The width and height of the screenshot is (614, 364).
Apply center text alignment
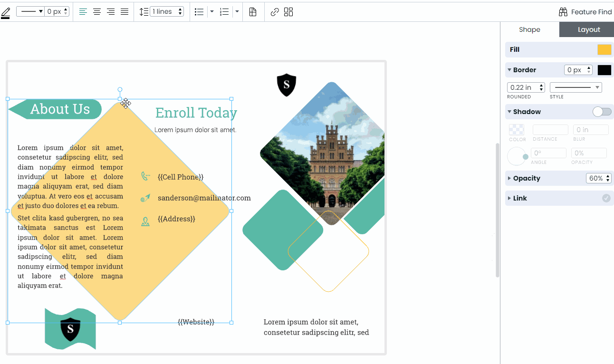pyautogui.click(x=97, y=11)
